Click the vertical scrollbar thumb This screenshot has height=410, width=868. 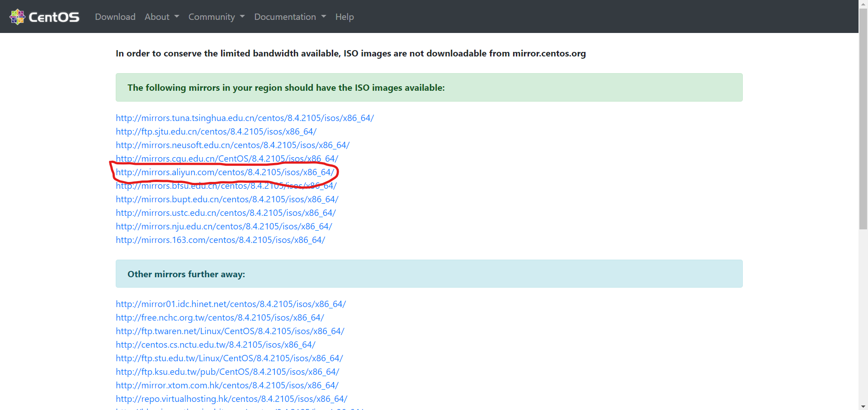click(863, 118)
